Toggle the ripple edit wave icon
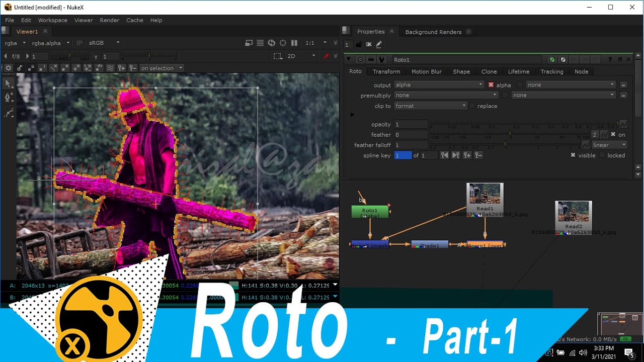Image resolution: width=644 pixels, height=362 pixels. (x=110, y=68)
